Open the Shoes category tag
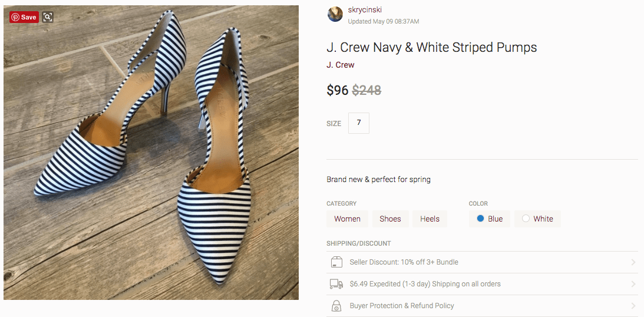Image resolution: width=644 pixels, height=317 pixels. point(390,219)
